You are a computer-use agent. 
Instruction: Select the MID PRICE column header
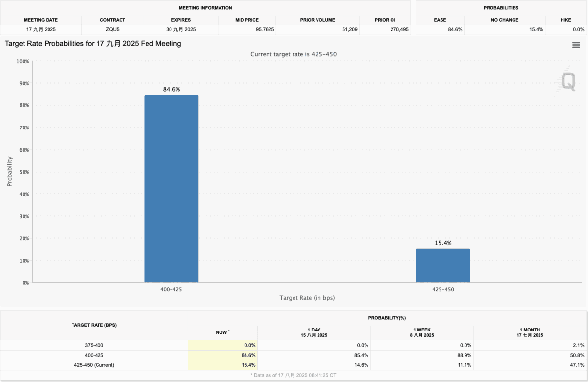point(246,20)
